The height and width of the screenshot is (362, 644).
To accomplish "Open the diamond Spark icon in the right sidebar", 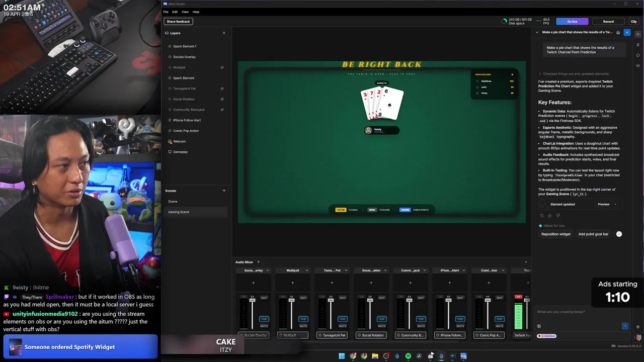I will tap(638, 34).
